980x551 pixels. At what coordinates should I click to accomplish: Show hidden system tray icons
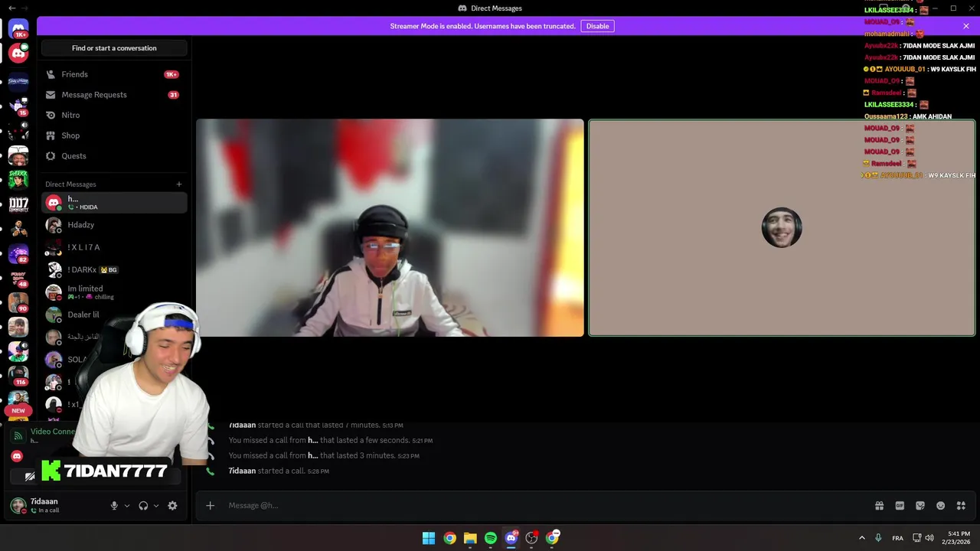[861, 538]
